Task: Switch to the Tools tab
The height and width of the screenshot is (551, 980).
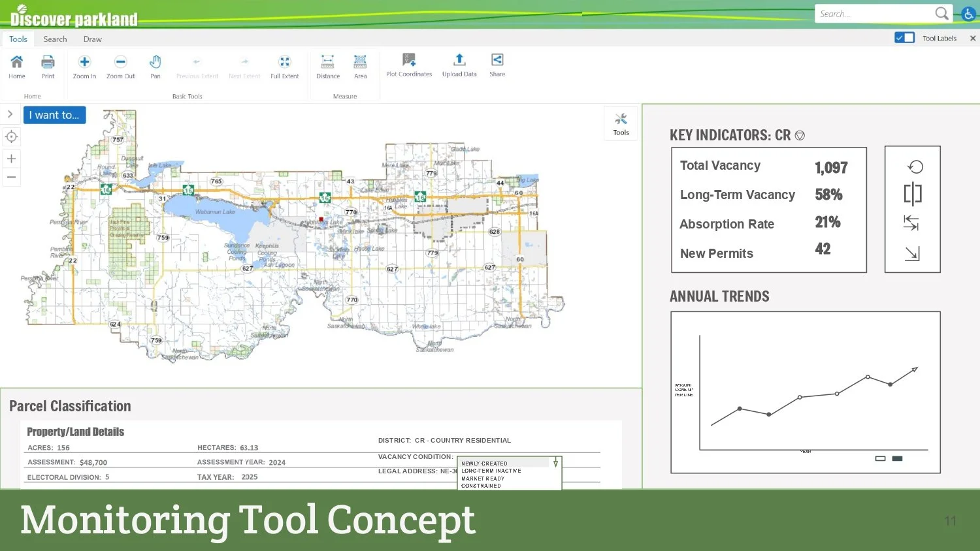Action: 18,39
